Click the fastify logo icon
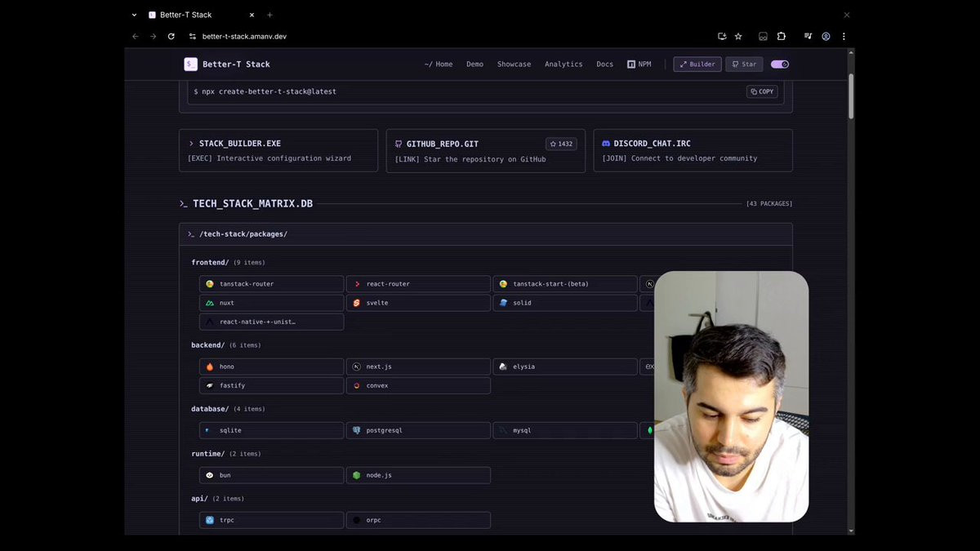The width and height of the screenshot is (980, 551). coord(210,385)
